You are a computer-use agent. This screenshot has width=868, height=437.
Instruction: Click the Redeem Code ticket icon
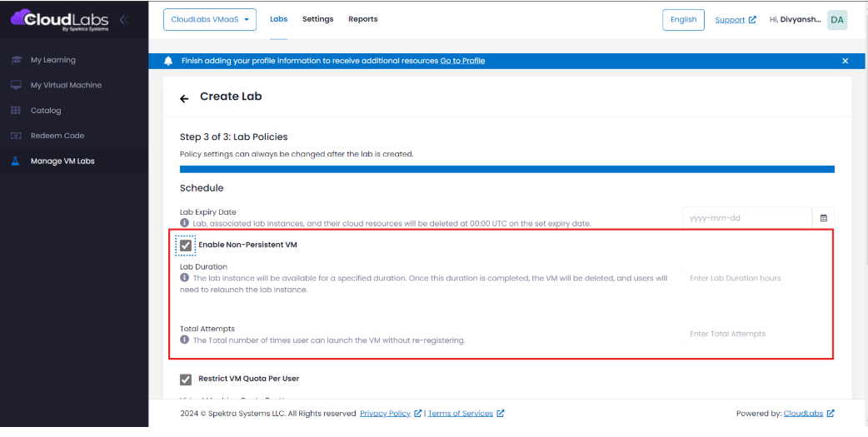[16, 136]
